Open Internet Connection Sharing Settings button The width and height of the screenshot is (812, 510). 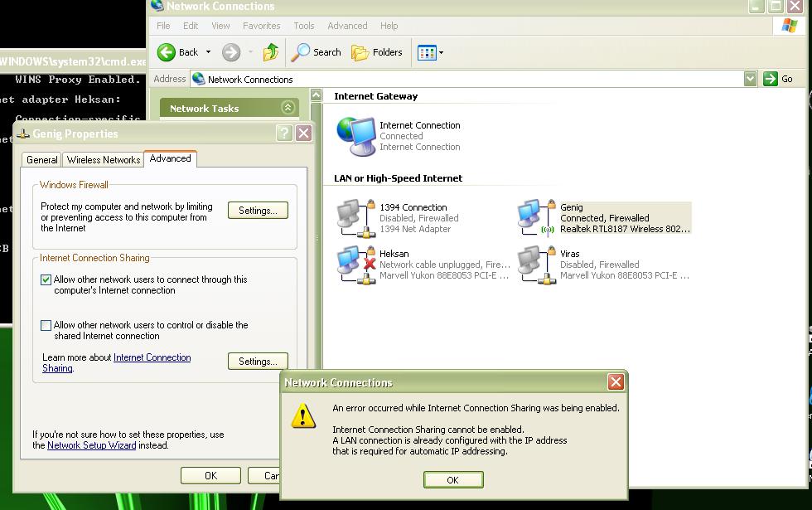(258, 362)
